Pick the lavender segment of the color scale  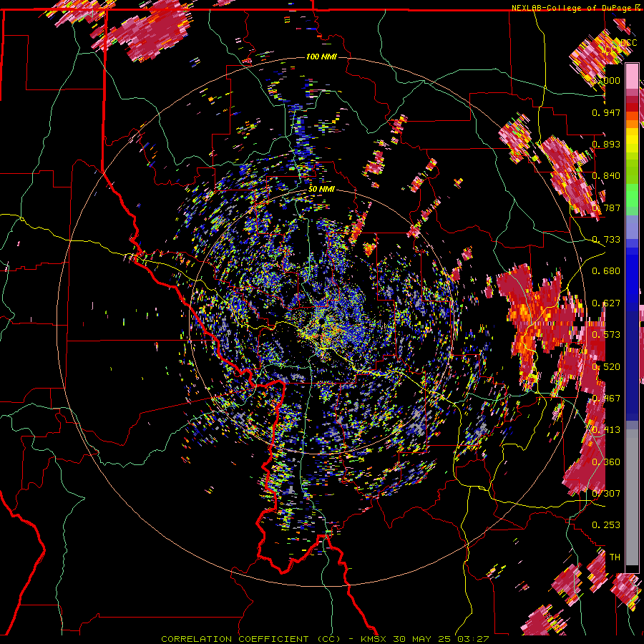coord(632,228)
